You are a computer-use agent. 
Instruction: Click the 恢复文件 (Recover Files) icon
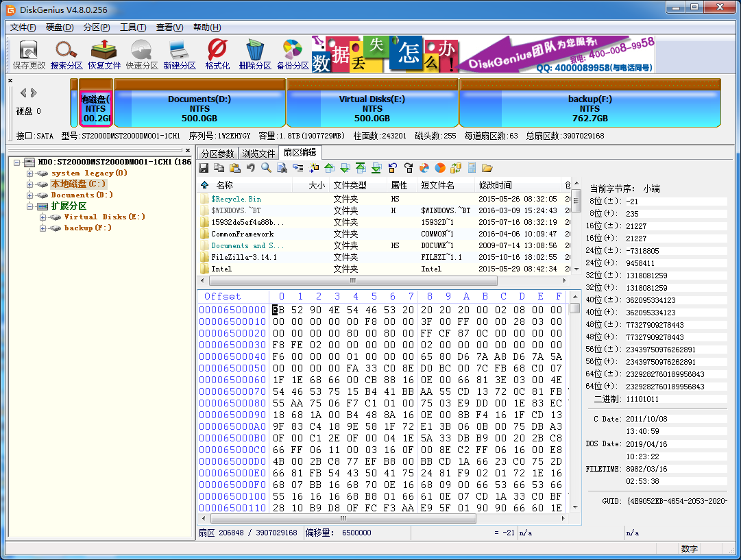tap(104, 54)
